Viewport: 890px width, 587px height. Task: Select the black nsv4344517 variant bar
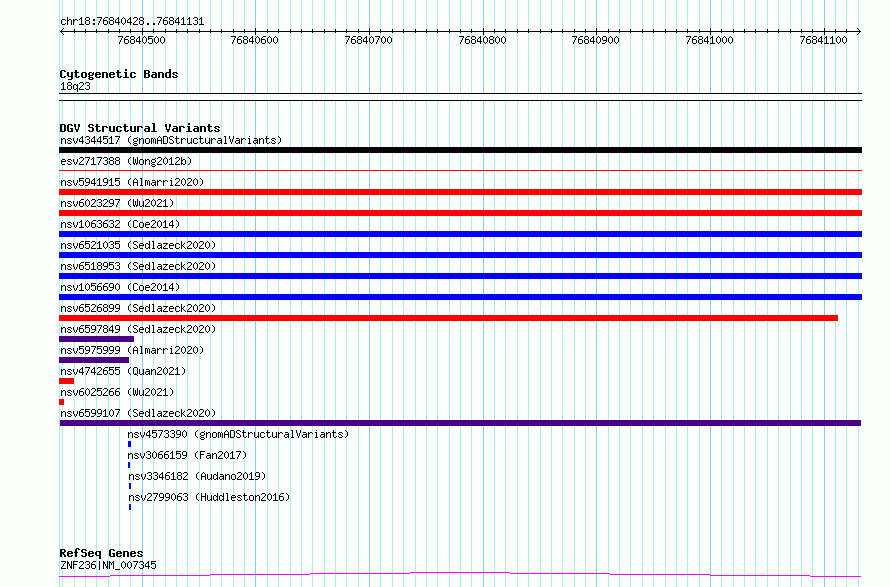tap(460, 150)
